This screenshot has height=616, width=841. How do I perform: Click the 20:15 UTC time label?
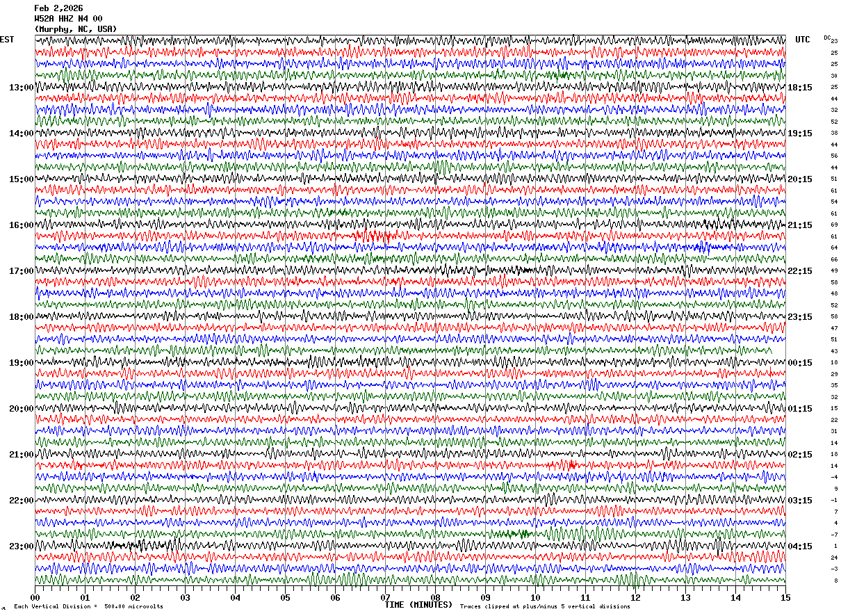800,179
